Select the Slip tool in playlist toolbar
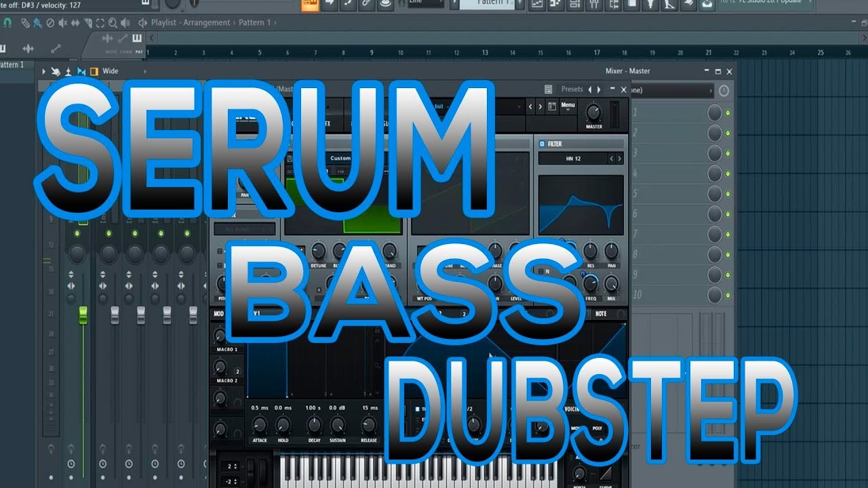Image resolution: width=868 pixels, height=488 pixels. (x=75, y=22)
